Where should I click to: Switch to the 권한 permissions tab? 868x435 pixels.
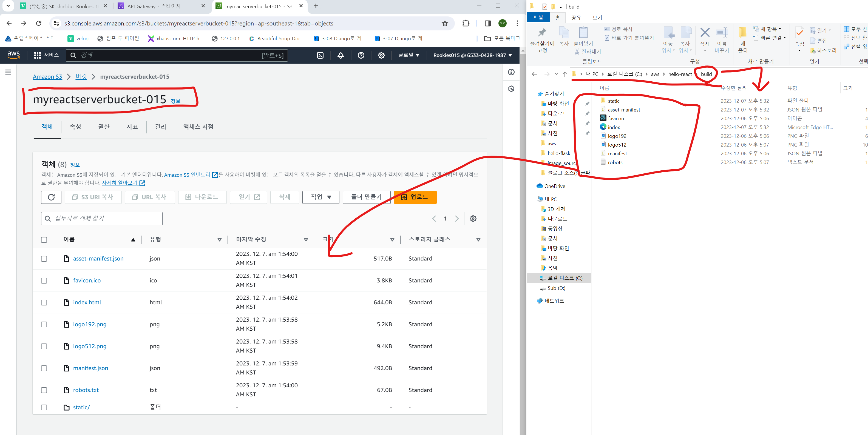coord(104,127)
